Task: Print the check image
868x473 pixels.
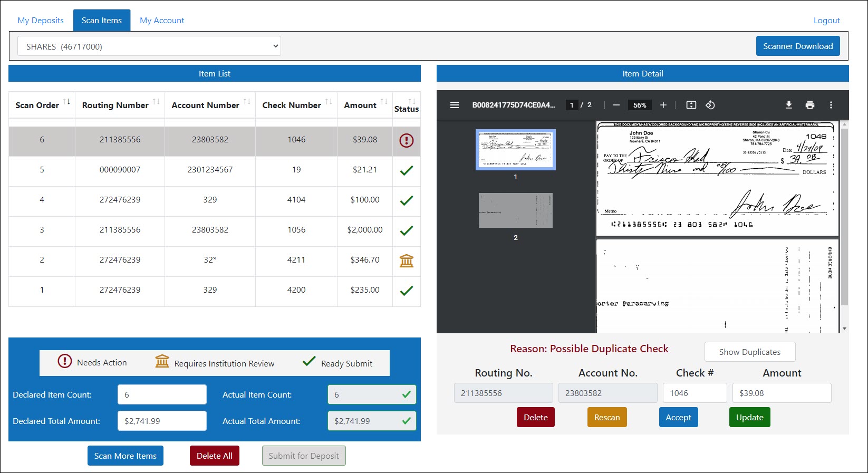Action: [809, 105]
